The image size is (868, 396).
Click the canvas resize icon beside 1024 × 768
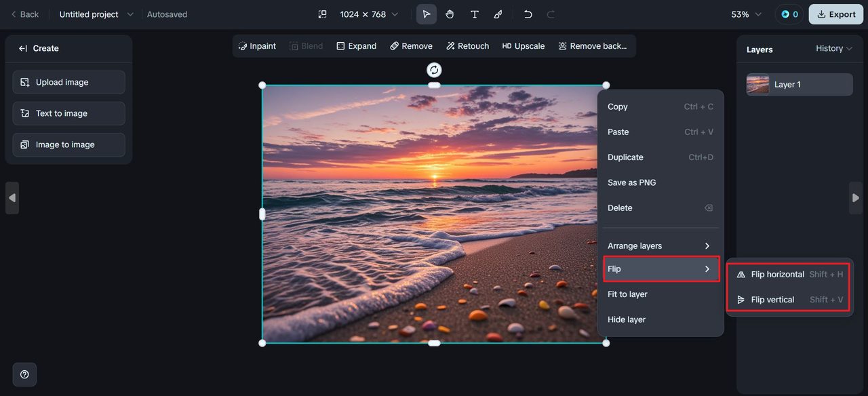(x=323, y=14)
